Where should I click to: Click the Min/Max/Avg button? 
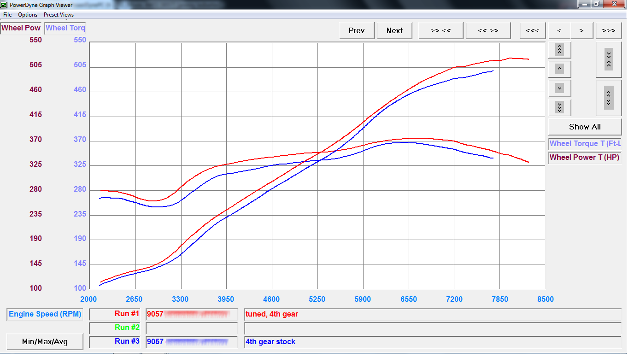click(x=45, y=341)
